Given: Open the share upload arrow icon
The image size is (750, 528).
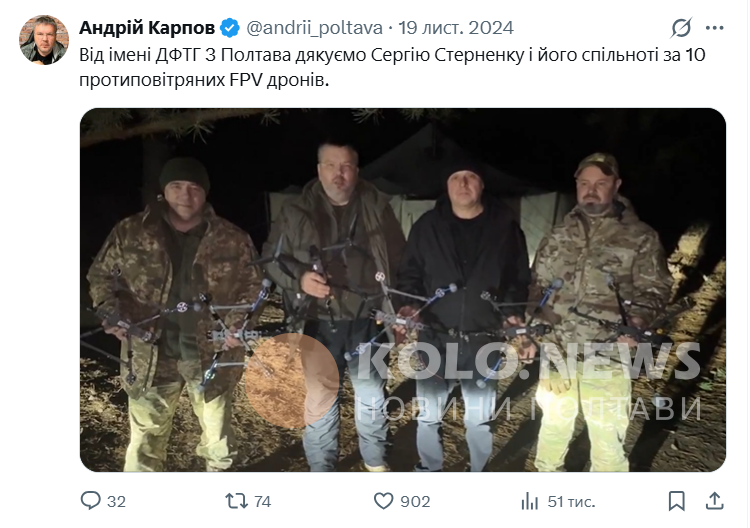Looking at the screenshot, I should coord(714,500).
